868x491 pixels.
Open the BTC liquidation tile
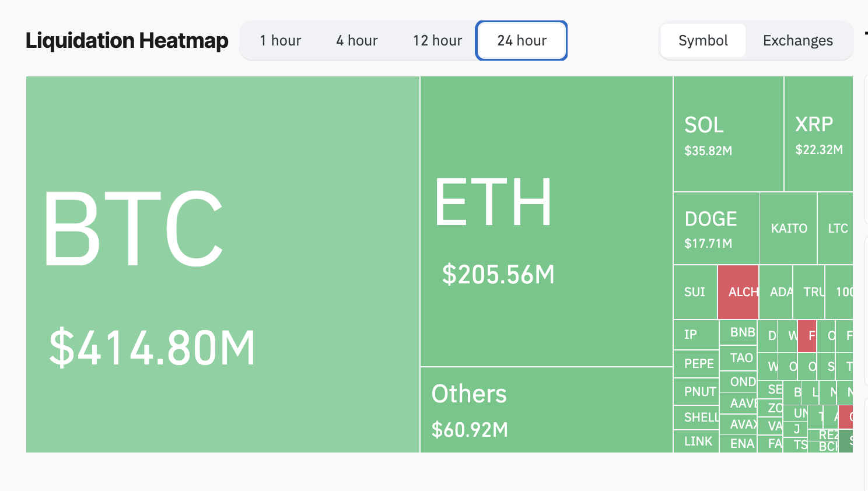click(x=222, y=262)
